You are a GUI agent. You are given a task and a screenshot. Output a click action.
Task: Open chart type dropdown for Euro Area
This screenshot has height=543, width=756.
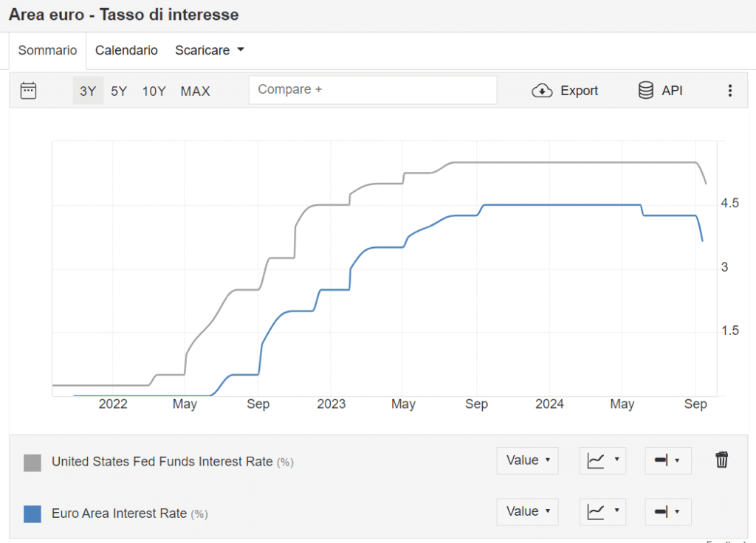pos(602,511)
